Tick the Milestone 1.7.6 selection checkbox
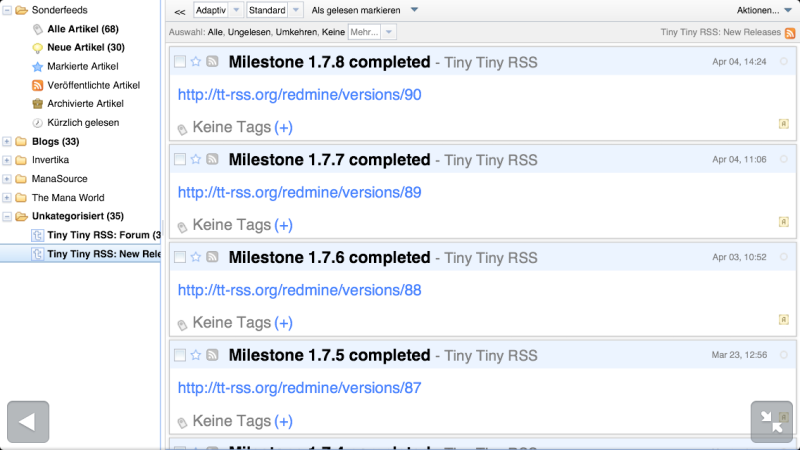Image resolution: width=800 pixels, height=450 pixels. tap(180, 258)
